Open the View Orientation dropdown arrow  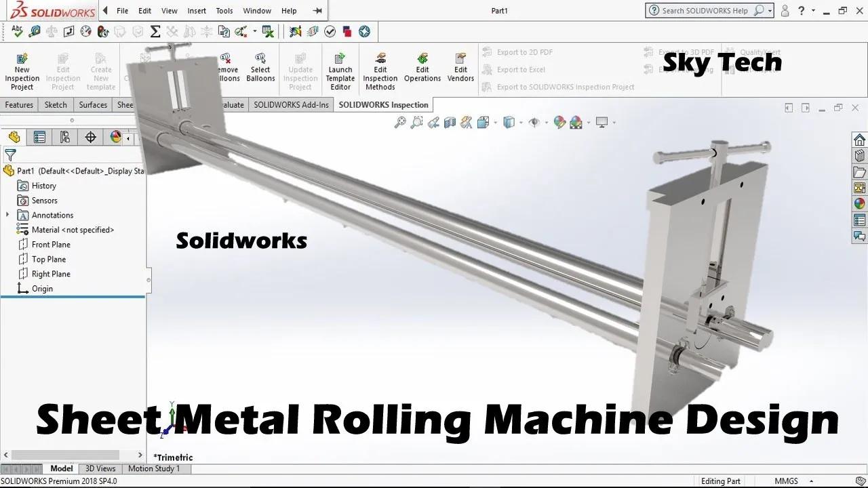coord(496,123)
